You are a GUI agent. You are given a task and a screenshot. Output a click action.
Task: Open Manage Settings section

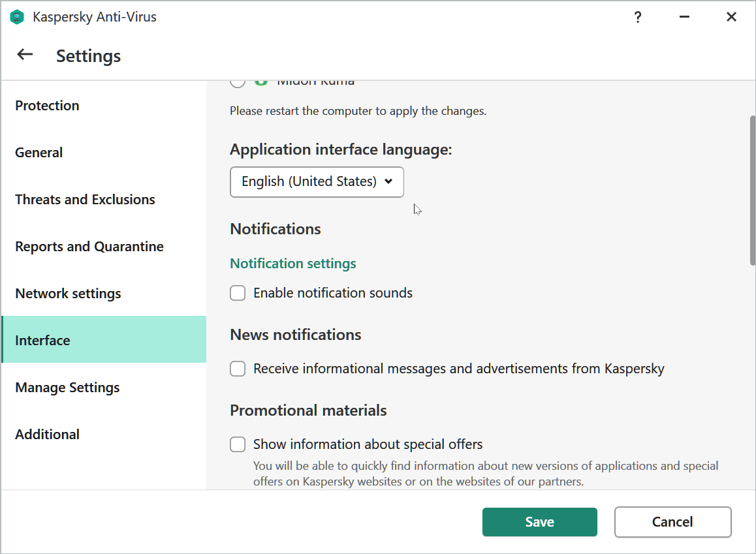click(x=67, y=388)
